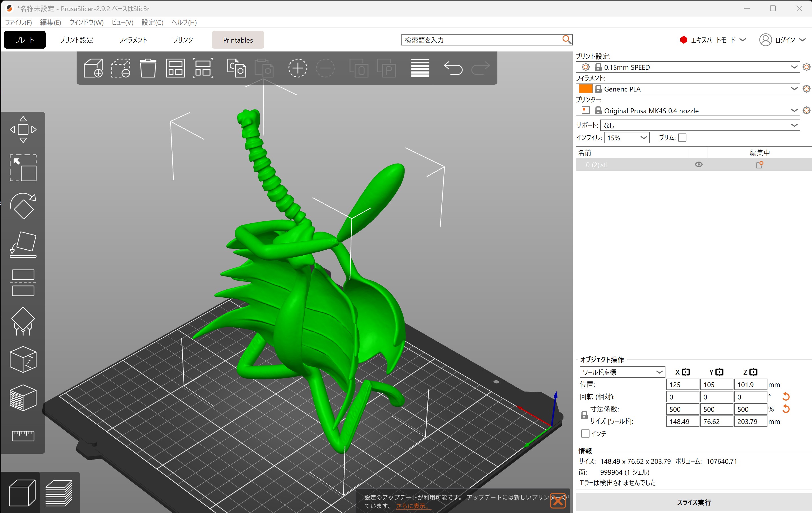Screen dimensions: 812x513
Task: Open print settings gear icon
Action: (806, 67)
